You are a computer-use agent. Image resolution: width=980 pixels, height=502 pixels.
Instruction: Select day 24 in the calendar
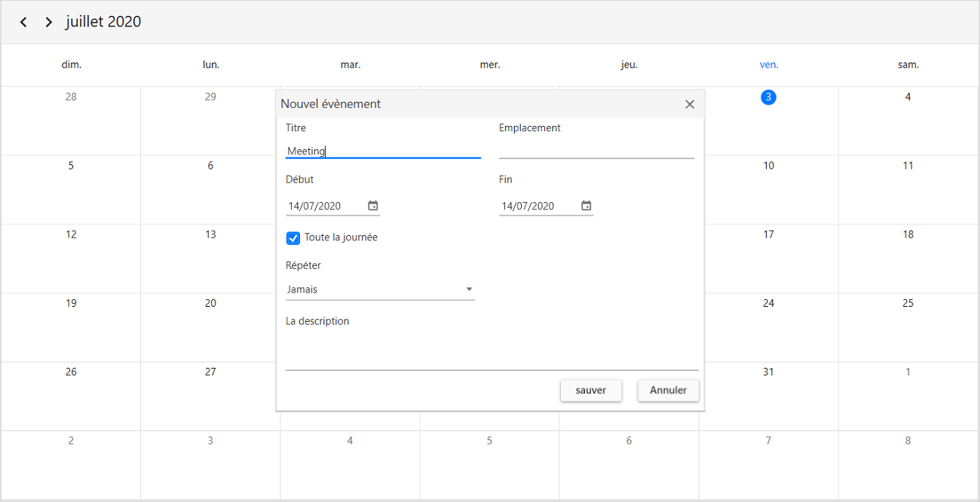(768, 303)
